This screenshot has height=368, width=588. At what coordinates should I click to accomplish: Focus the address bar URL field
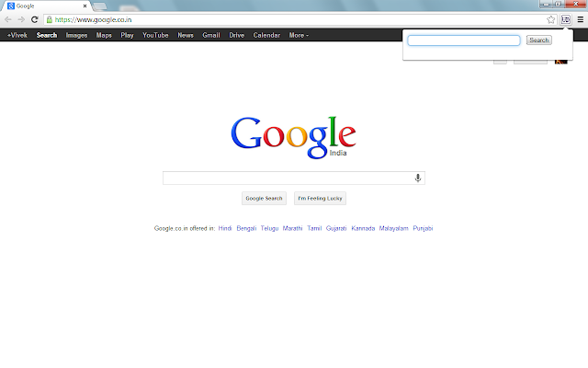[x=300, y=19]
